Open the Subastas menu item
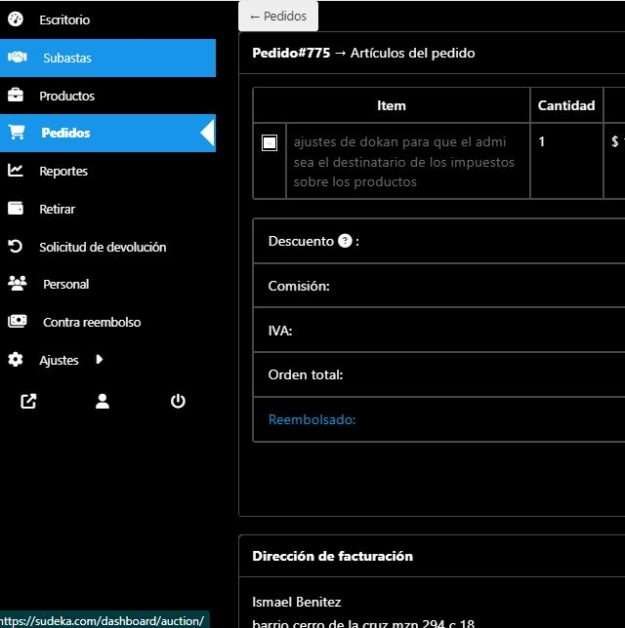Image resolution: width=625 pixels, height=628 pixels. [x=108, y=58]
